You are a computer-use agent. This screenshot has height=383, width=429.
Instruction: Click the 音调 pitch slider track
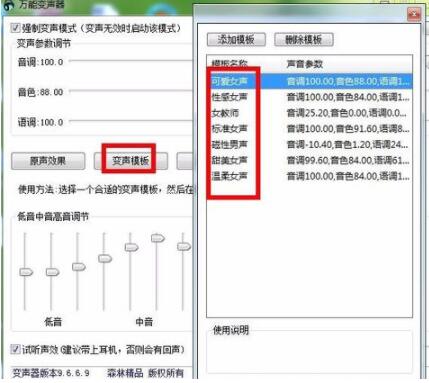[x=131, y=61]
